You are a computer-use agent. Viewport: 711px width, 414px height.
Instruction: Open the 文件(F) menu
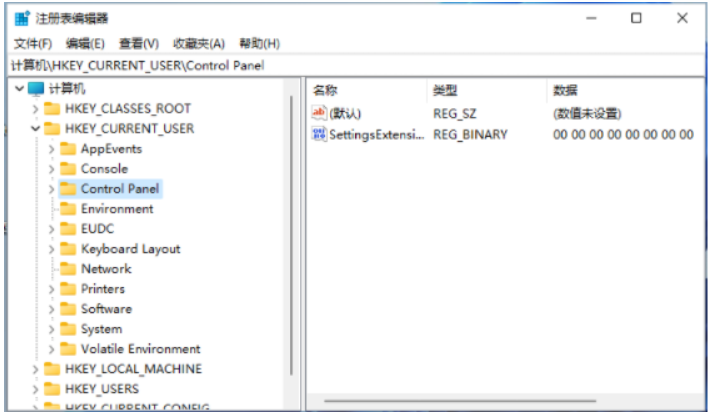(x=32, y=43)
